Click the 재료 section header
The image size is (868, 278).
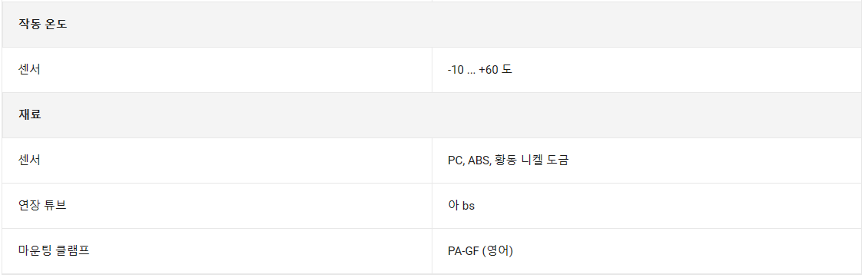pos(30,115)
